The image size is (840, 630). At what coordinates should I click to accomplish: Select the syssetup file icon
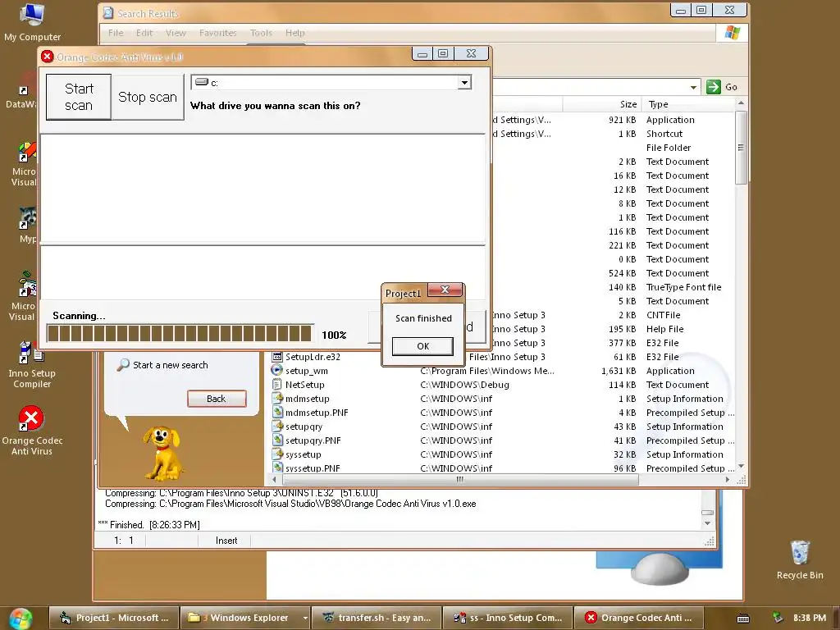tap(277, 454)
